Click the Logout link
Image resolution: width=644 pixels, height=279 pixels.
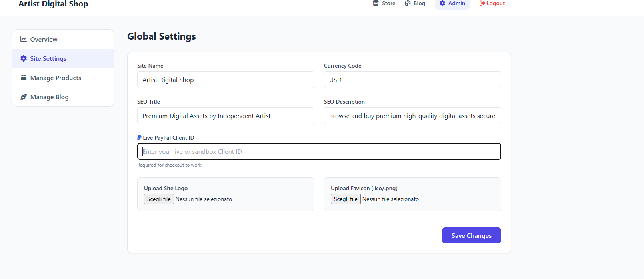[x=492, y=3]
